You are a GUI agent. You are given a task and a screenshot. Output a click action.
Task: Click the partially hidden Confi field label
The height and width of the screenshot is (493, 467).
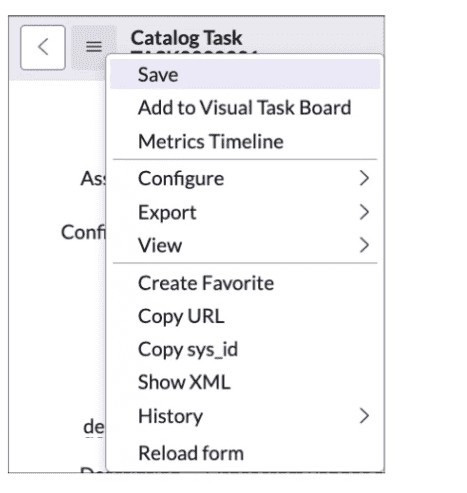tap(83, 232)
